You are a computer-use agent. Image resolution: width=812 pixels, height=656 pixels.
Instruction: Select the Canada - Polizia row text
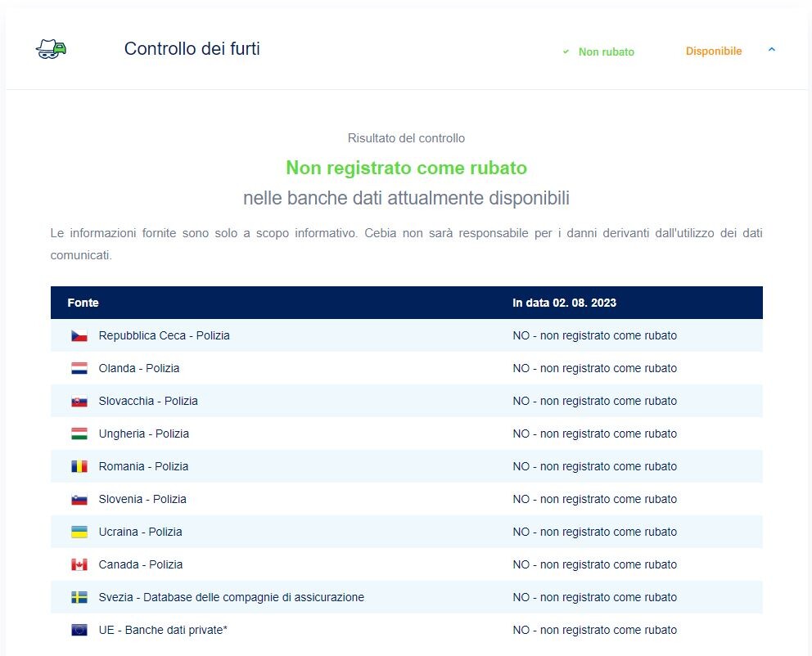(x=141, y=564)
